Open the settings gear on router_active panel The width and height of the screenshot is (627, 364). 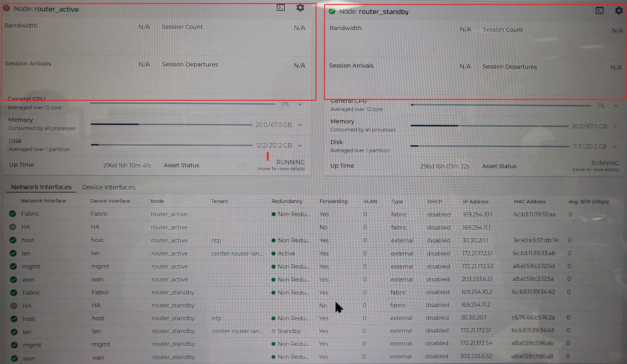click(x=300, y=8)
